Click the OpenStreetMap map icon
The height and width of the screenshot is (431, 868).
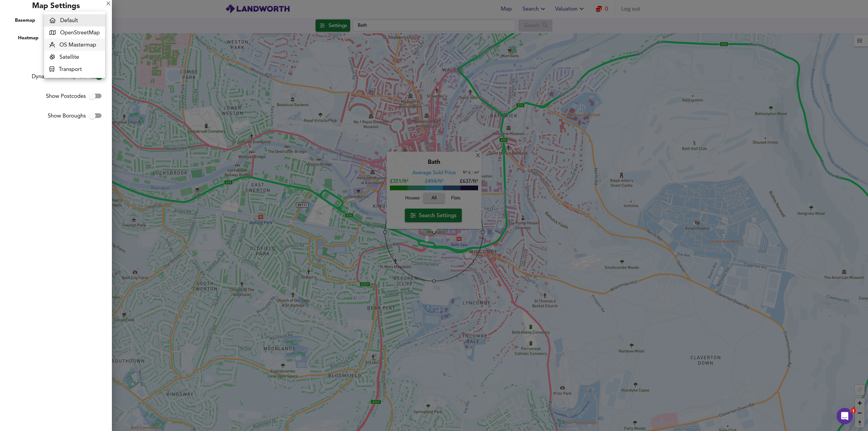[x=53, y=33]
